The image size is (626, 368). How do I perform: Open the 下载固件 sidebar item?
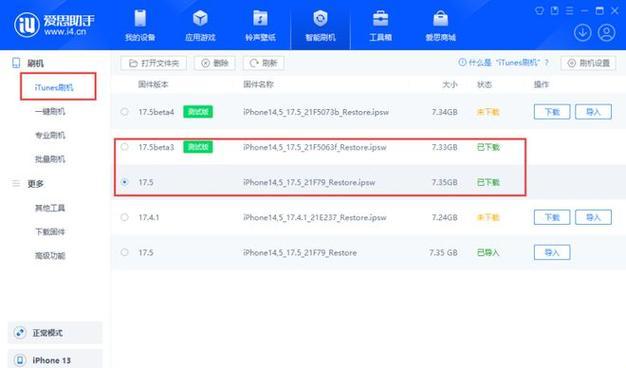coord(50,232)
